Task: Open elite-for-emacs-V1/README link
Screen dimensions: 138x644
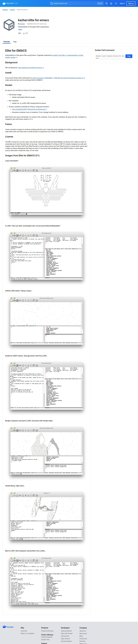Action: 42,78
